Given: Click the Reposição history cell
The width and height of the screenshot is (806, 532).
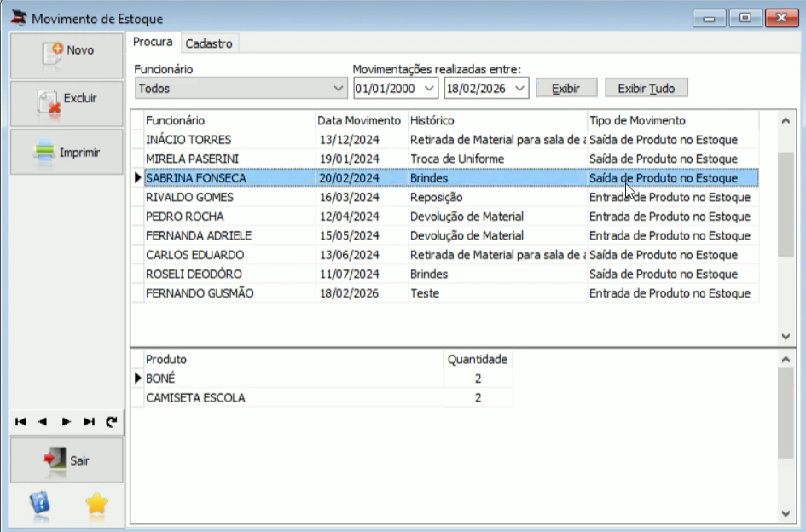Looking at the screenshot, I should pos(497,198).
